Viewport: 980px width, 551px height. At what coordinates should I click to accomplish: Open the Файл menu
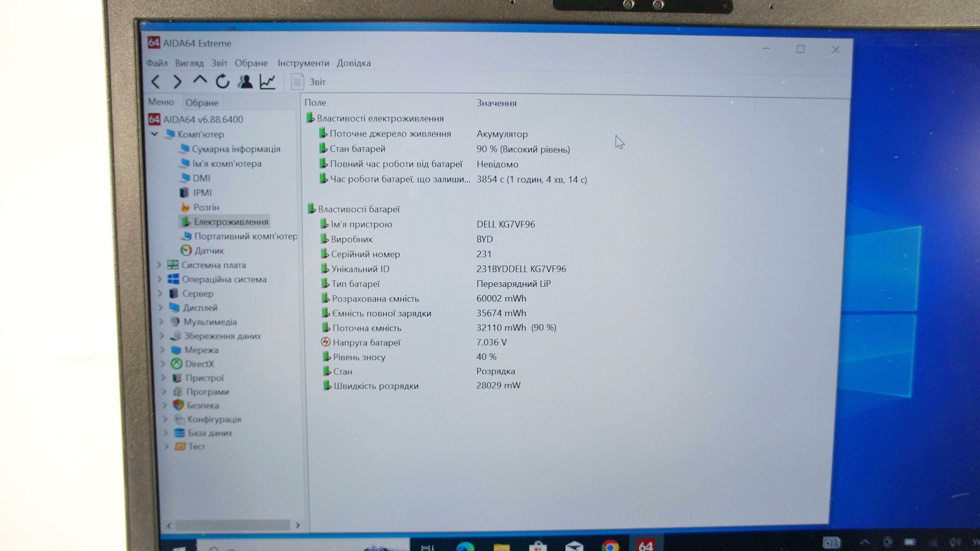click(x=157, y=63)
